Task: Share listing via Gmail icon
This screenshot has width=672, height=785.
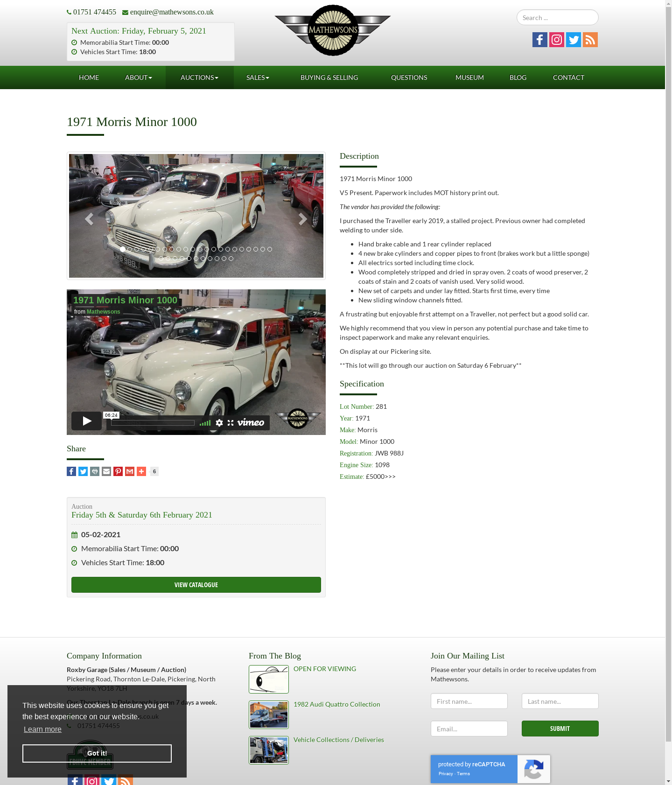Action: point(130,471)
